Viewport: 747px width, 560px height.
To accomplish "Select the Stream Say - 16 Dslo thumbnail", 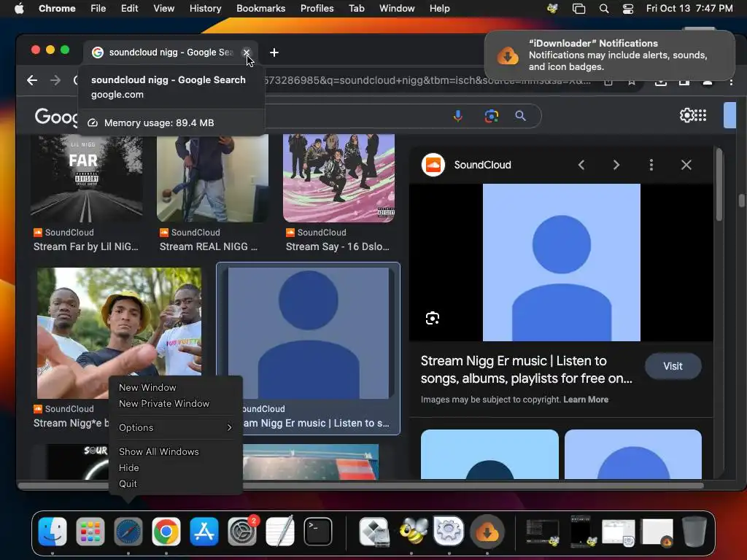I will pos(338,179).
